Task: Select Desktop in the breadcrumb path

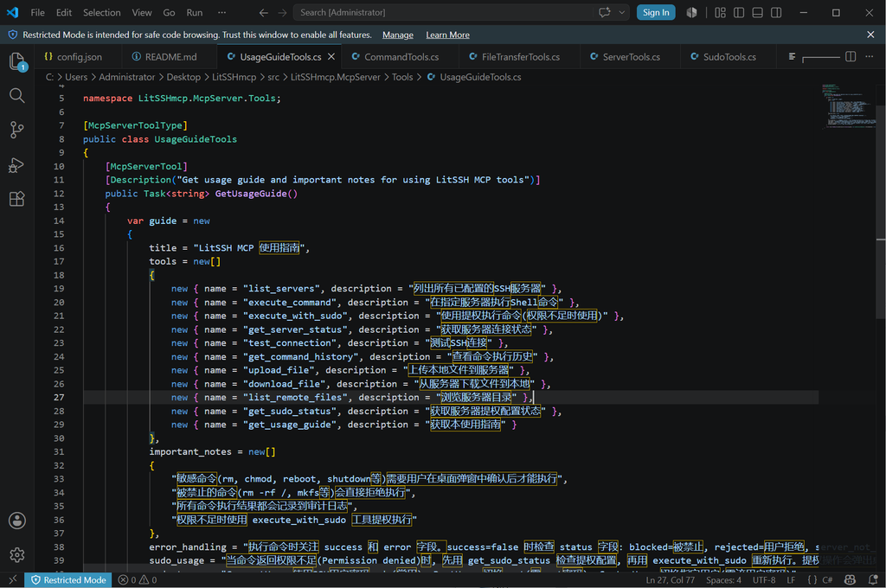Action: (x=183, y=77)
